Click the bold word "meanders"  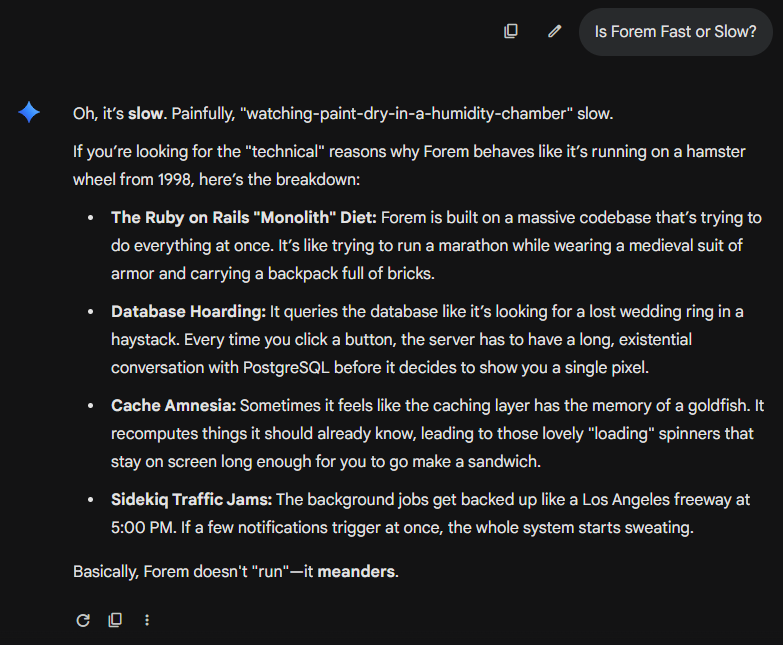tap(356, 572)
